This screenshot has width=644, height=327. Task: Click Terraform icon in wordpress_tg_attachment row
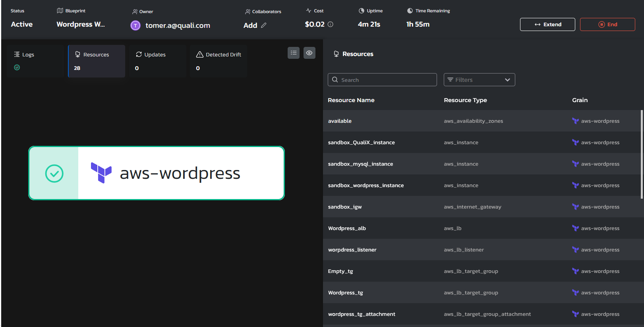(x=575, y=314)
